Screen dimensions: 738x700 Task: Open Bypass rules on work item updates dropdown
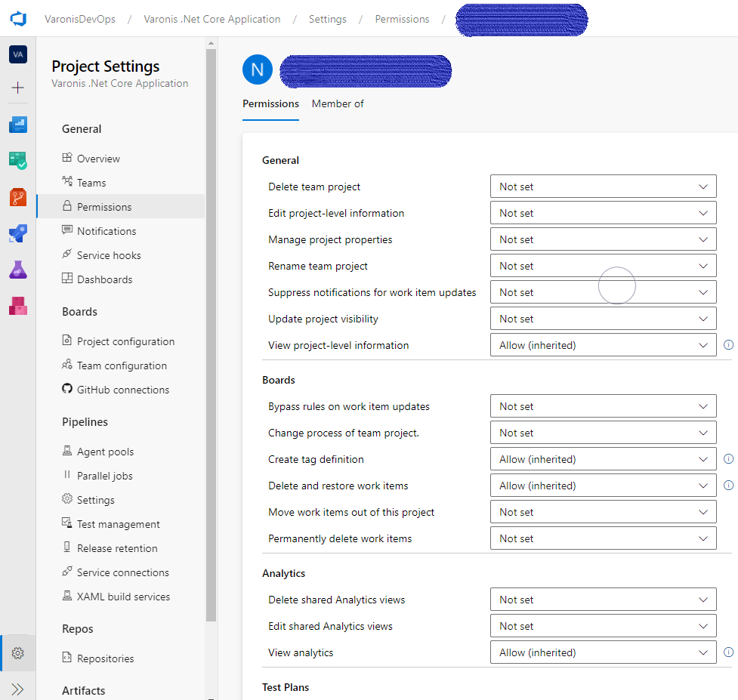(x=604, y=406)
